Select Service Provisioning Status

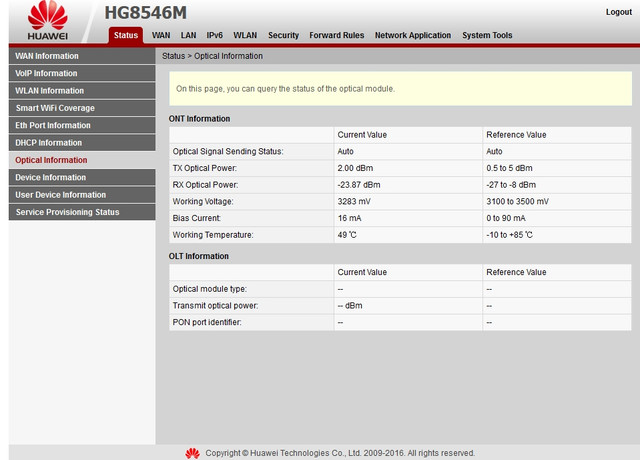point(82,212)
